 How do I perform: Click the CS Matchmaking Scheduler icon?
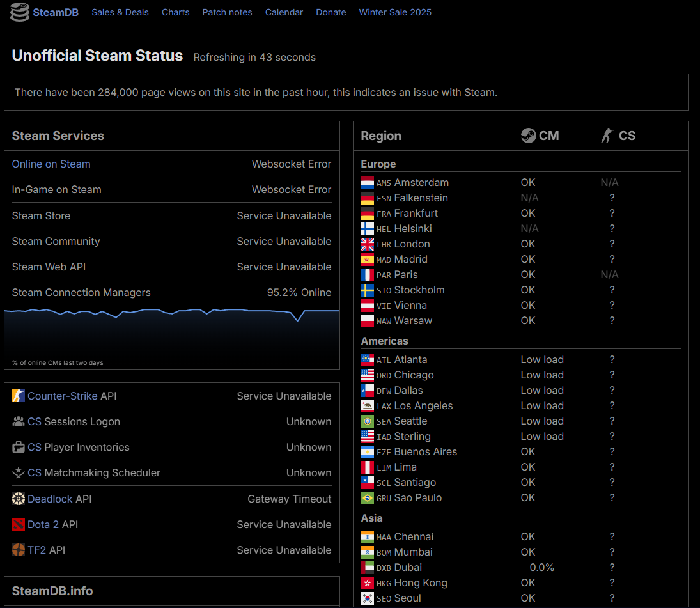(19, 472)
